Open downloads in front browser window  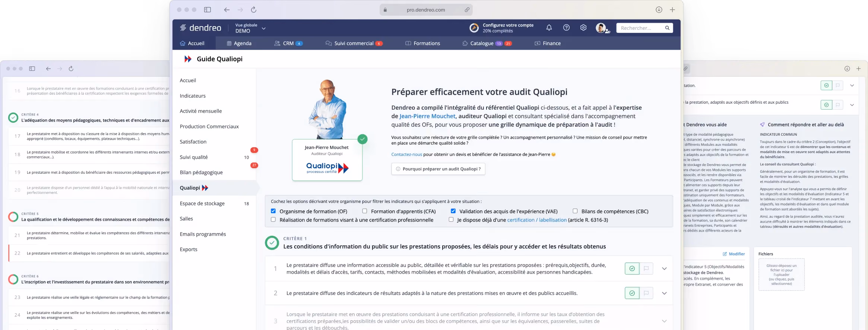[659, 10]
